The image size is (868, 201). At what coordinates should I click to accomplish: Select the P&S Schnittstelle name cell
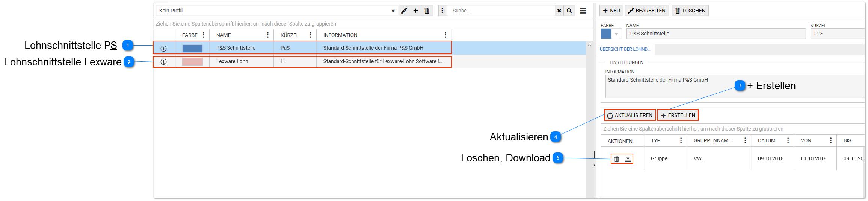click(242, 48)
